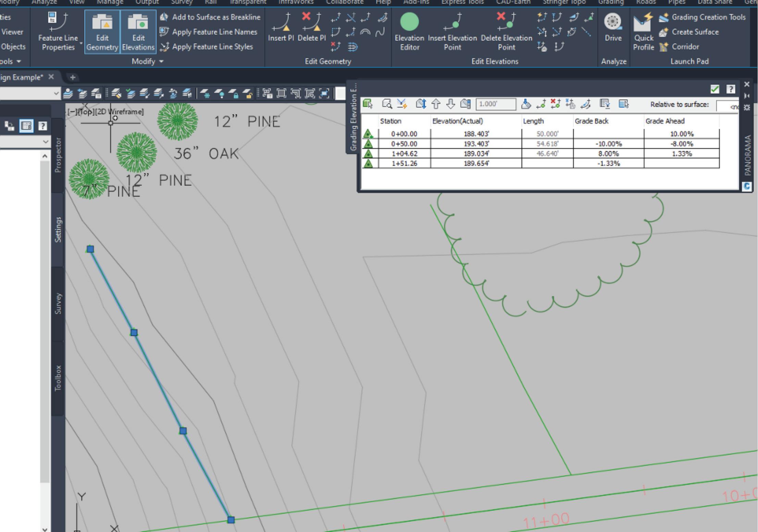Switch to the Survey toolspace tab
This screenshot has height=532, width=758.
pos(58,304)
